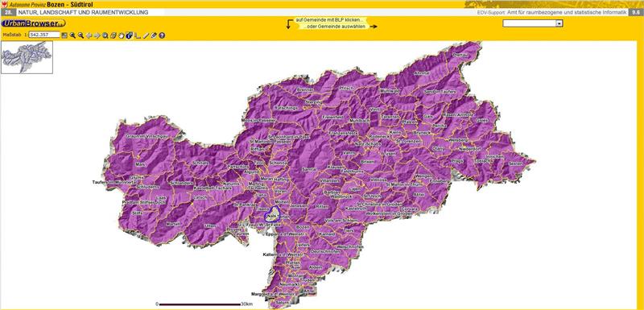644x310 pixels.
Task: Click the overview map thumbnail
Action: point(27,57)
